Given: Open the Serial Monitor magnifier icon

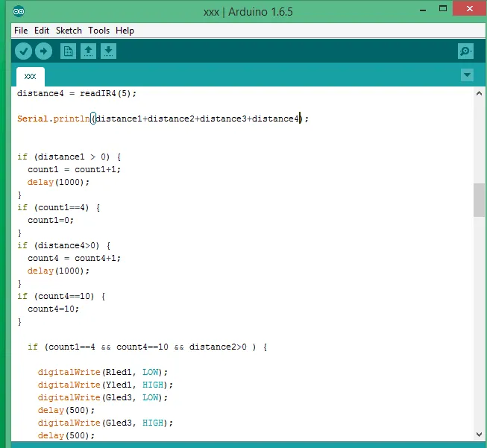Looking at the screenshot, I should tap(465, 51).
